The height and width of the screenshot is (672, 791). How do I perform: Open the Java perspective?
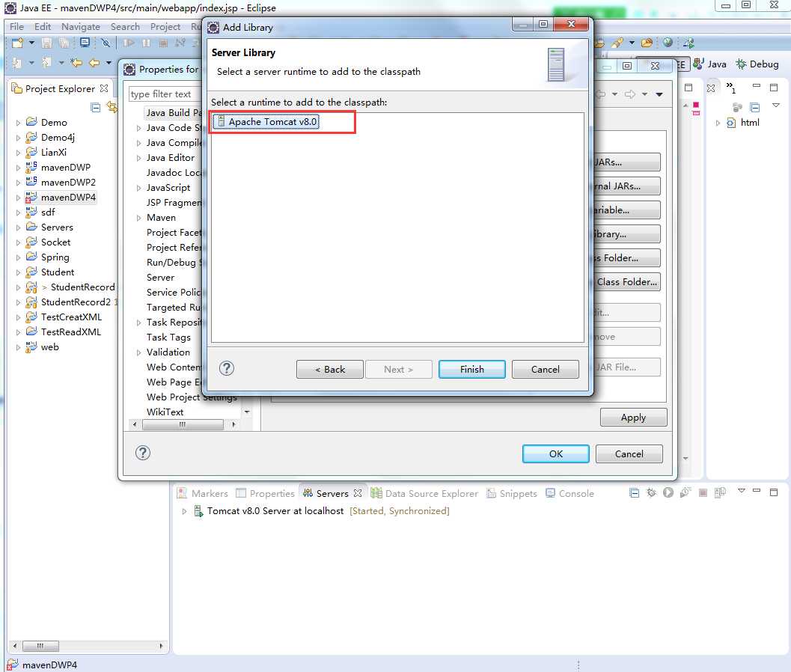coord(709,64)
